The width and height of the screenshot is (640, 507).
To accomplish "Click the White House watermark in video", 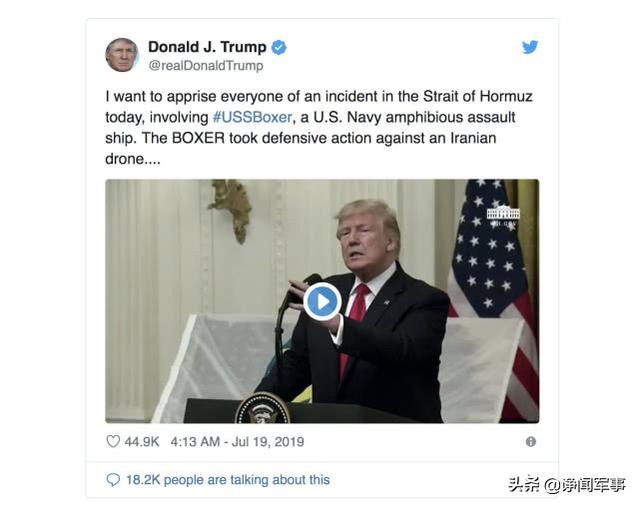I will pyautogui.click(x=503, y=216).
